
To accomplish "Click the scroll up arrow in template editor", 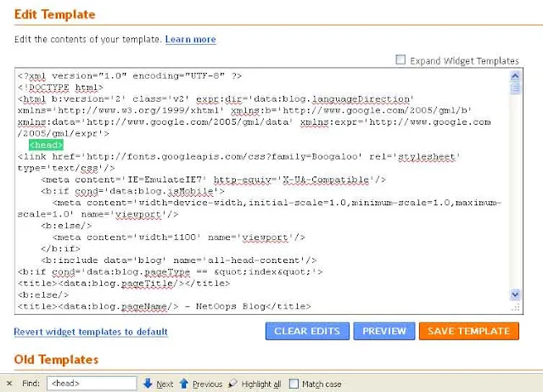I will 515,76.
